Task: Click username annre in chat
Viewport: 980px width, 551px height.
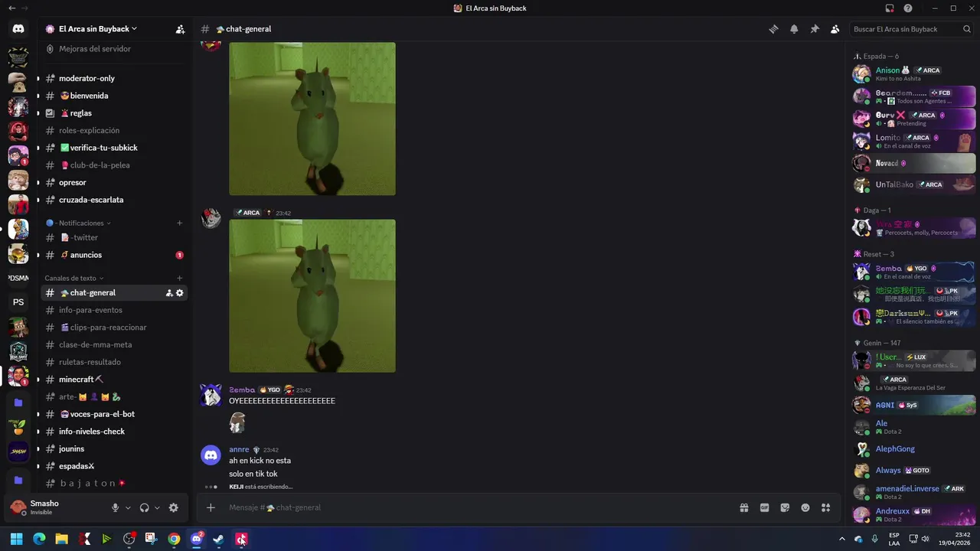Action: (x=239, y=450)
